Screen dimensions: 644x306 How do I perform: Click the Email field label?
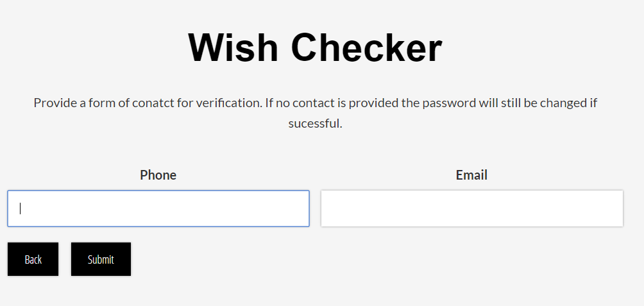(471, 175)
